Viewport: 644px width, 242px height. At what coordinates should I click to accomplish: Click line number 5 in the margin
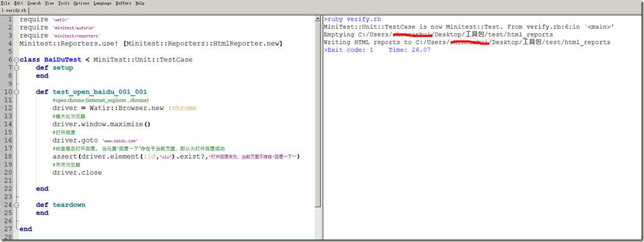point(9,52)
